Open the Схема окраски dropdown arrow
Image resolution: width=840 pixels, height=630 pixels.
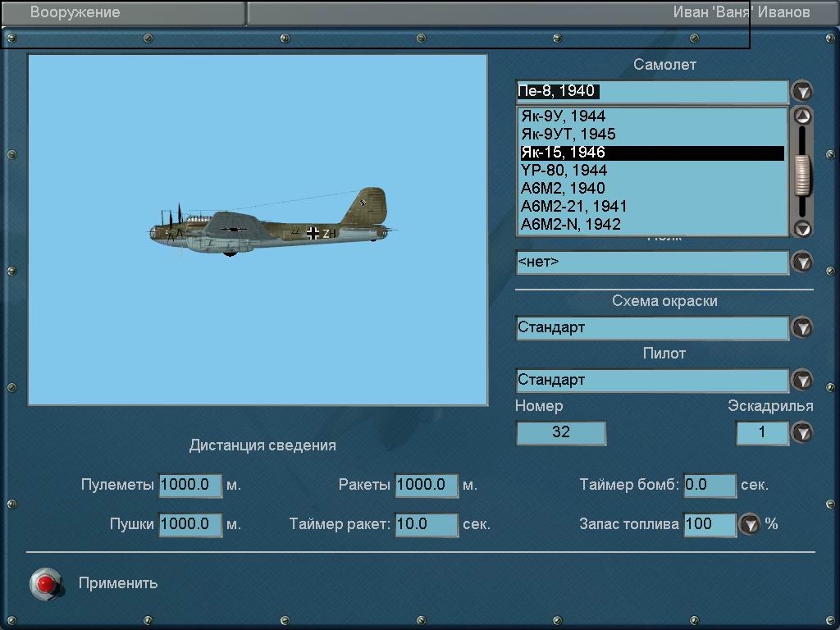tap(801, 327)
